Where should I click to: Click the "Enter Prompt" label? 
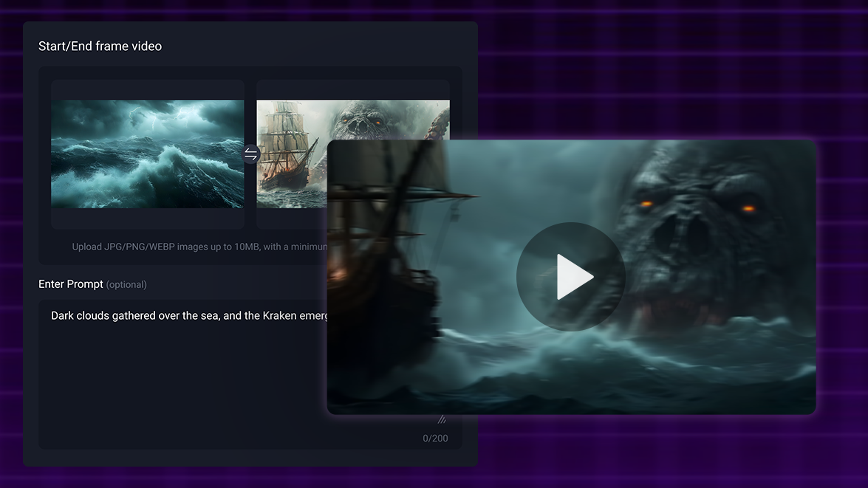point(70,284)
